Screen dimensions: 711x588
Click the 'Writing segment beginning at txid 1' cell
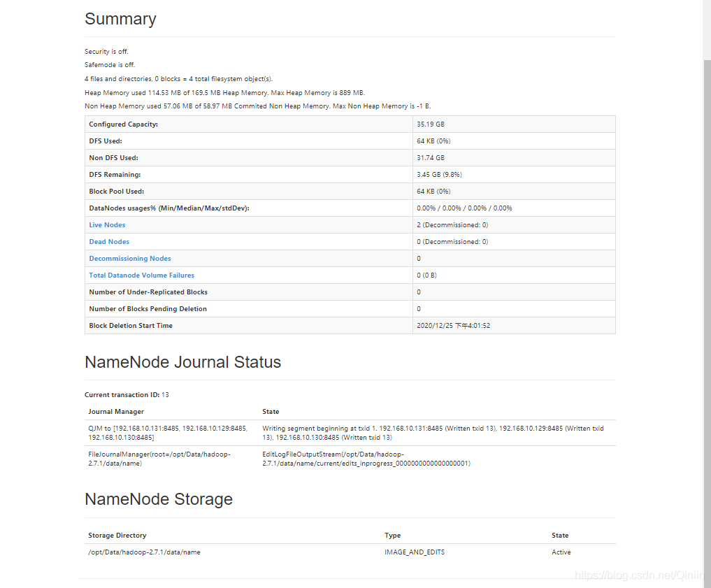pos(433,433)
